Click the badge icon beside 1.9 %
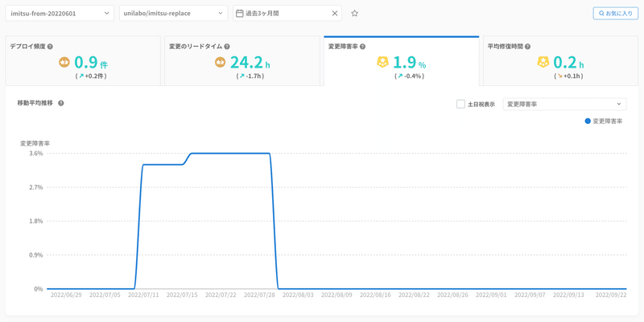644x322 pixels. (382, 63)
